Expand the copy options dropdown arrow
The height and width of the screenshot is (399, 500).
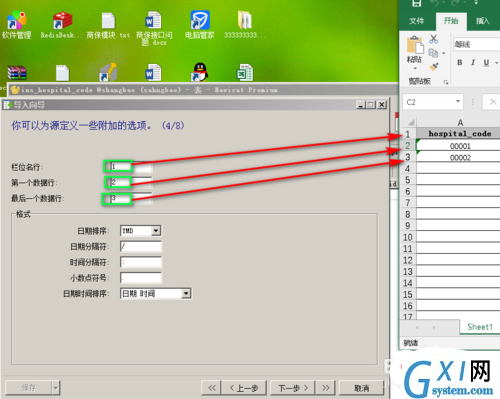click(x=443, y=53)
